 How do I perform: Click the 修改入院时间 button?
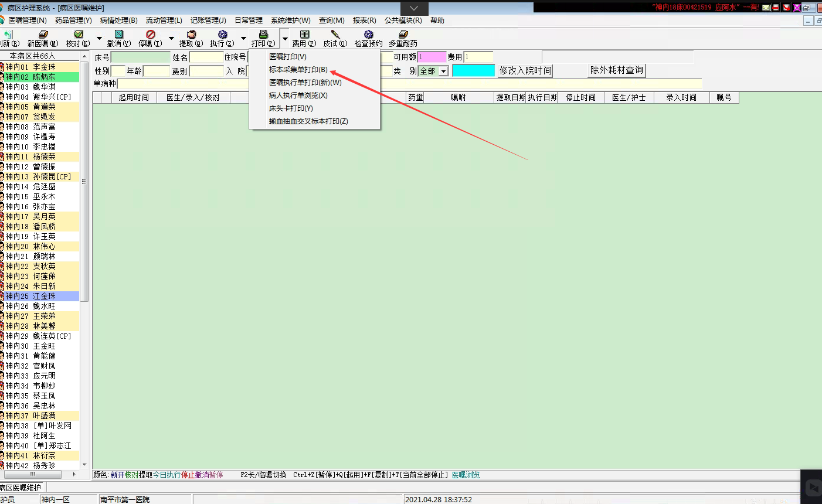(x=525, y=71)
